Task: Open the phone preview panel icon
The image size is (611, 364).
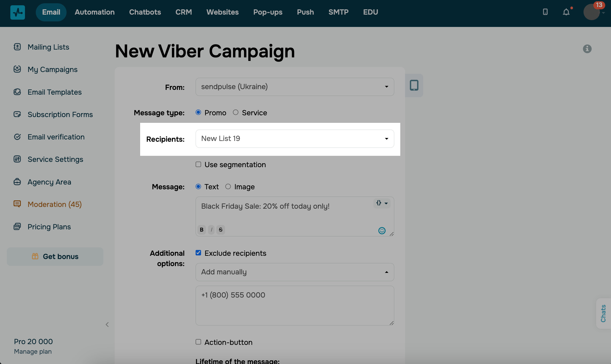Action: click(414, 85)
